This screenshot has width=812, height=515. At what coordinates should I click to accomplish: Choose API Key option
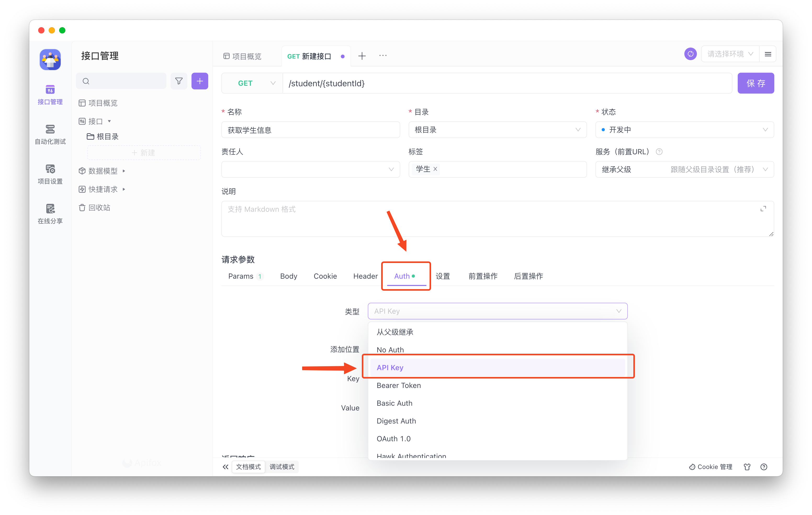[497, 367]
